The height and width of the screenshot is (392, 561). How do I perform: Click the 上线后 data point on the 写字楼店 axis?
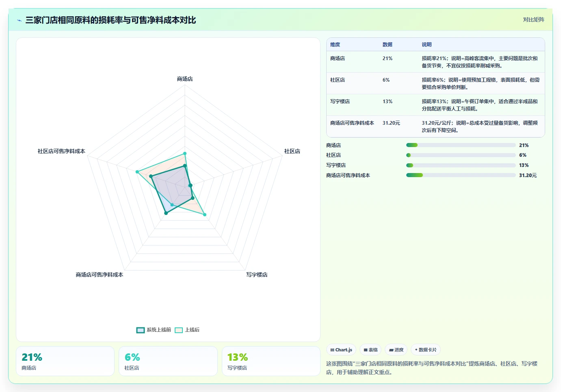(x=205, y=214)
